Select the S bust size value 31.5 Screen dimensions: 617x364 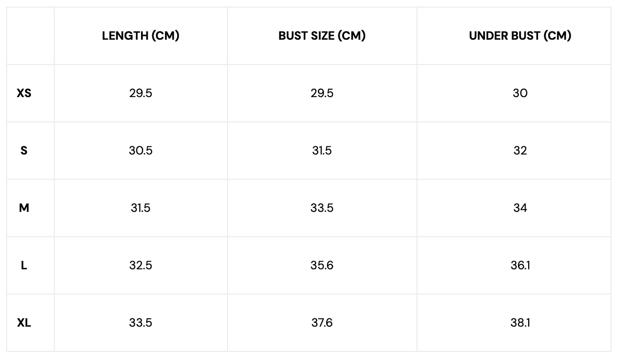(x=322, y=151)
